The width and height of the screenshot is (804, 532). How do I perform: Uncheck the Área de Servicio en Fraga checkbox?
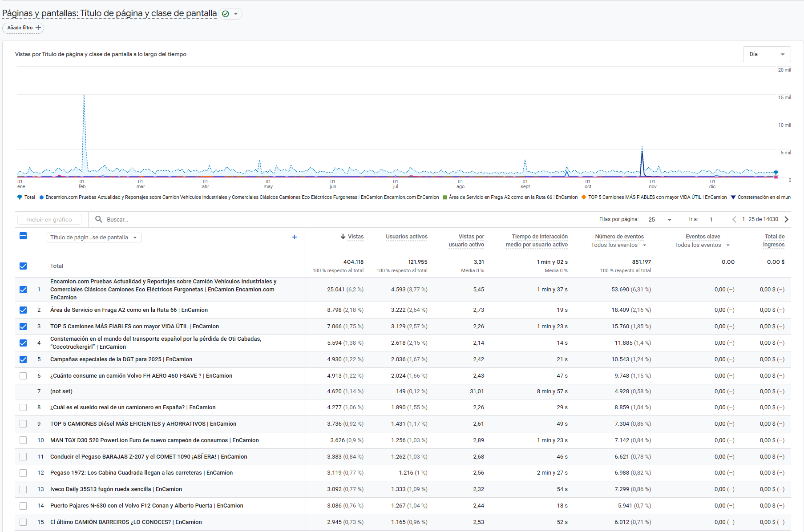[23, 310]
